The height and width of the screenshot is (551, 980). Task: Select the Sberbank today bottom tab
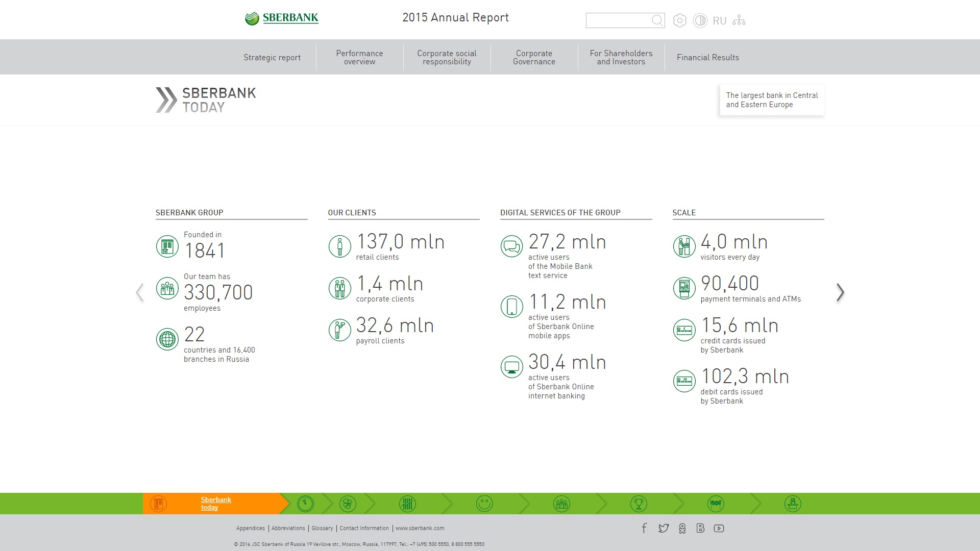click(x=215, y=504)
